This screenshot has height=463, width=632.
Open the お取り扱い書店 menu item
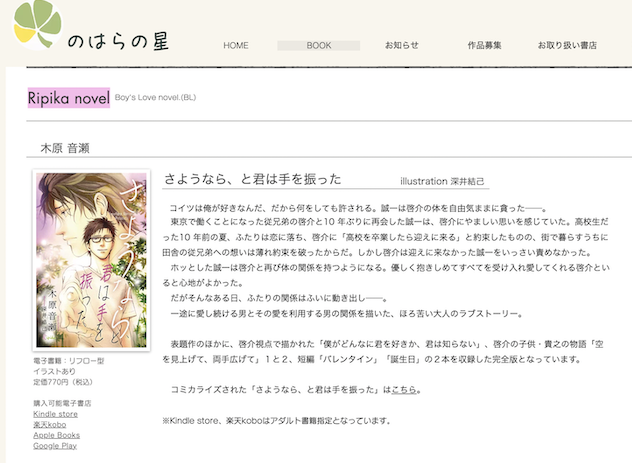coord(567,45)
